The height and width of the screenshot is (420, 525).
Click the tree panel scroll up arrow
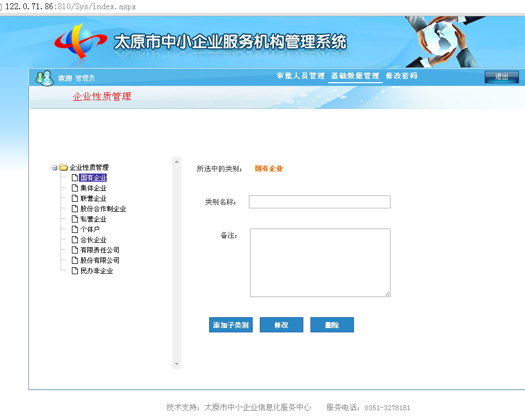(177, 162)
